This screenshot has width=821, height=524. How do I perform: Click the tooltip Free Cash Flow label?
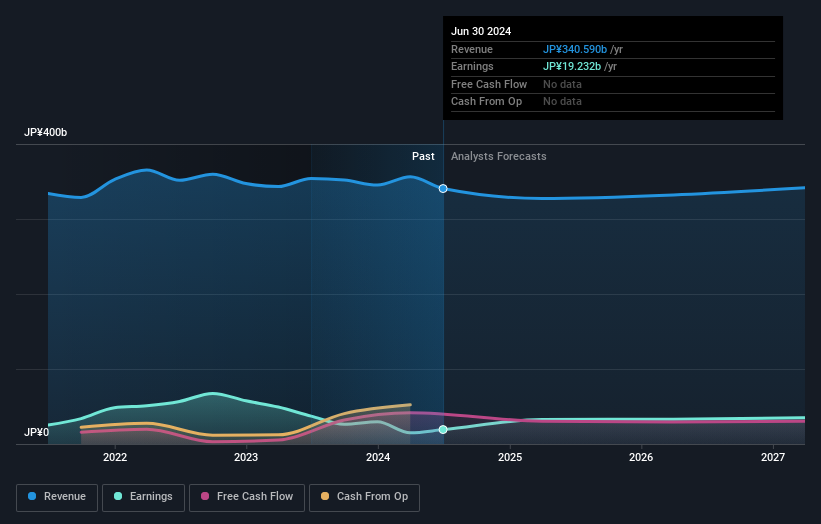pos(489,84)
